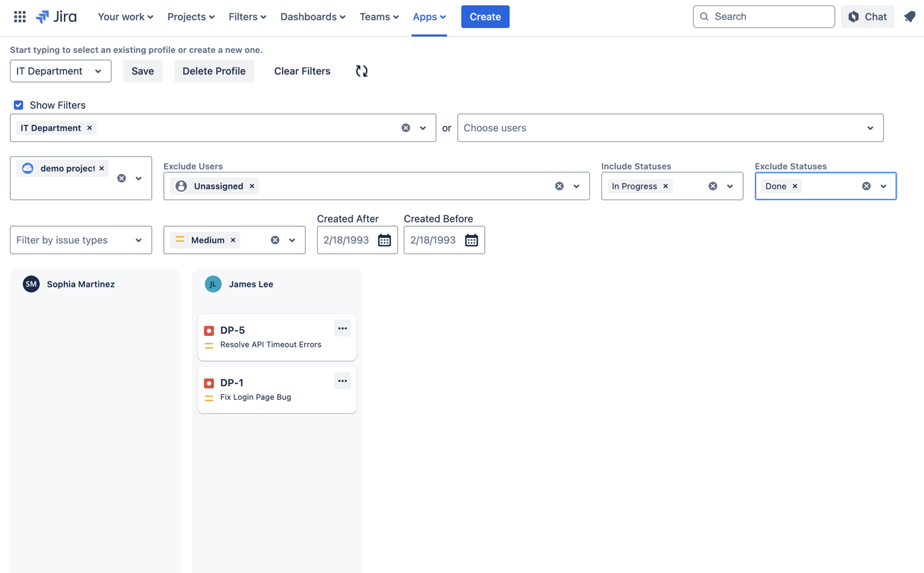
Task: Open more options on DP-5 card
Action: (x=342, y=329)
